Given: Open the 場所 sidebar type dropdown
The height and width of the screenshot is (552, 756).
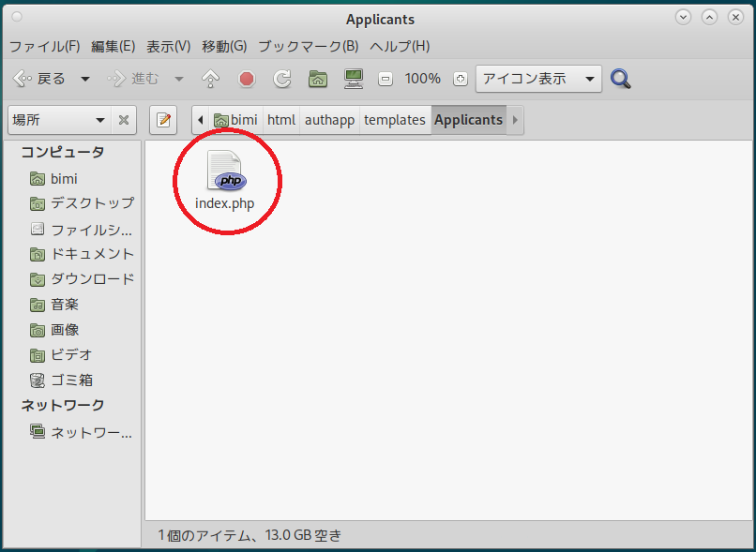Looking at the screenshot, I should tap(60, 120).
